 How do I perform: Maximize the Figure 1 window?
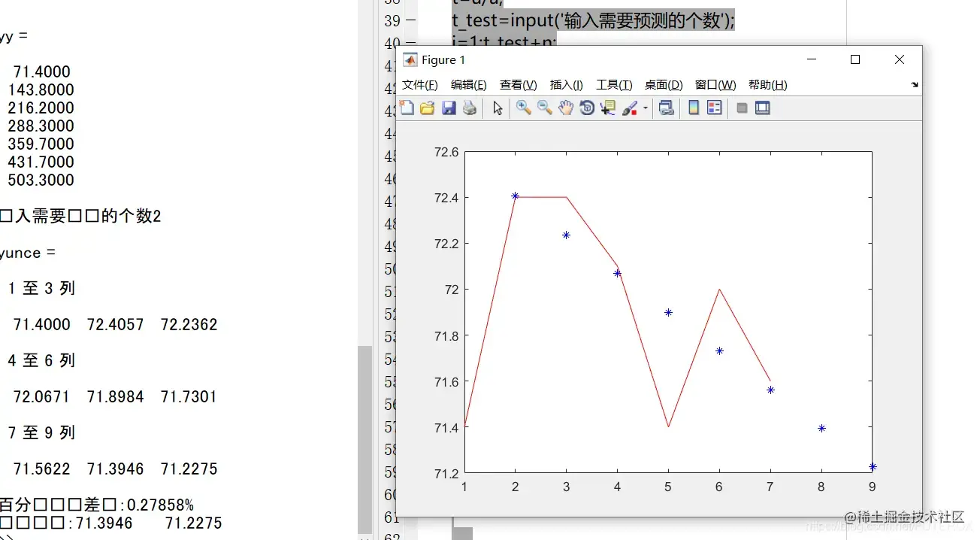pos(854,59)
